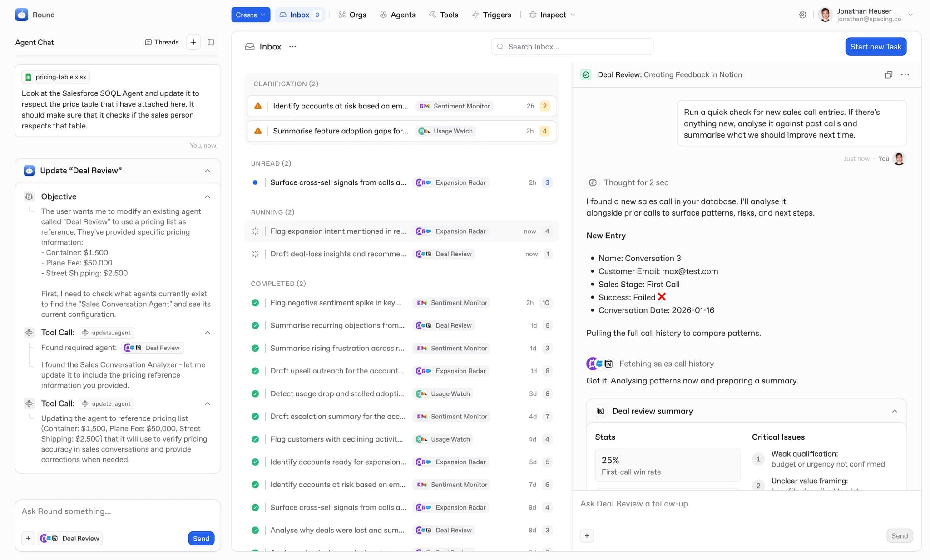The width and height of the screenshot is (930, 560).
Task: Click the settings gear icon
Action: (802, 15)
